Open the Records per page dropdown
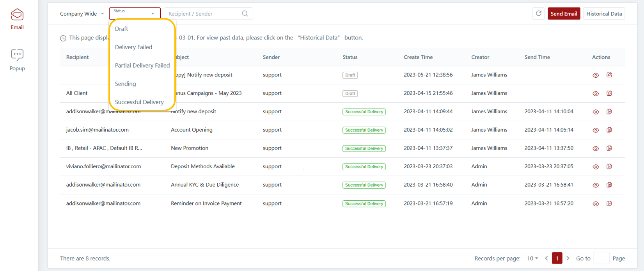Screen dimensions: 644x271 [x=532, y=259]
